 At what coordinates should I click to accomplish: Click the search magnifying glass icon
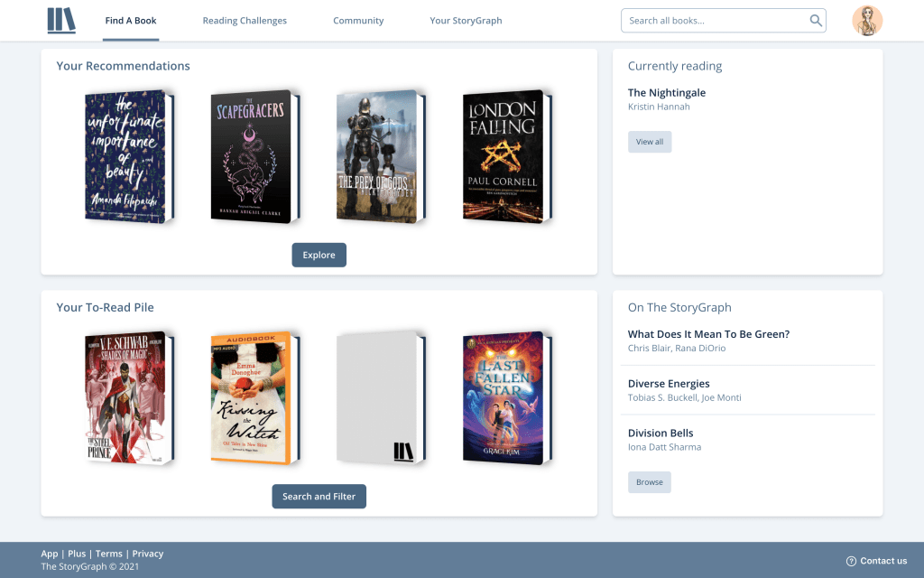[815, 21]
